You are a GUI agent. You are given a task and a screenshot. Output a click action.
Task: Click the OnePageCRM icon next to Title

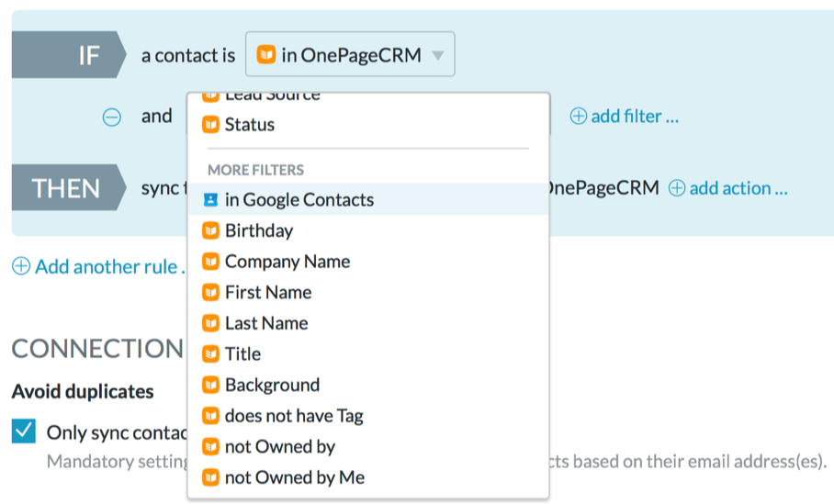pos(211,353)
